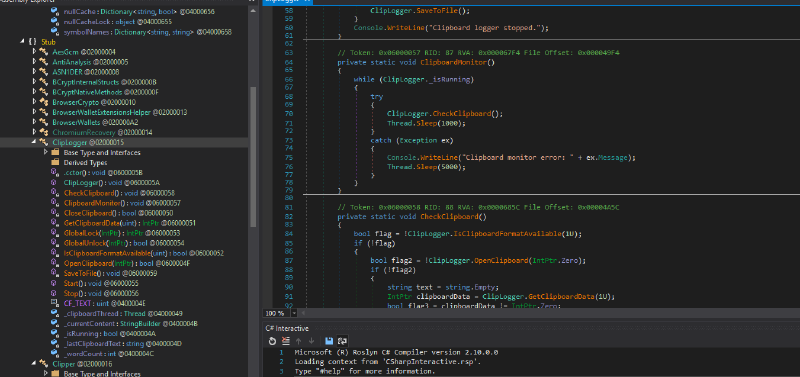The image size is (800, 377).
Task: Select CloseClipboard() in Assembly Explorer
Action: [x=118, y=213]
